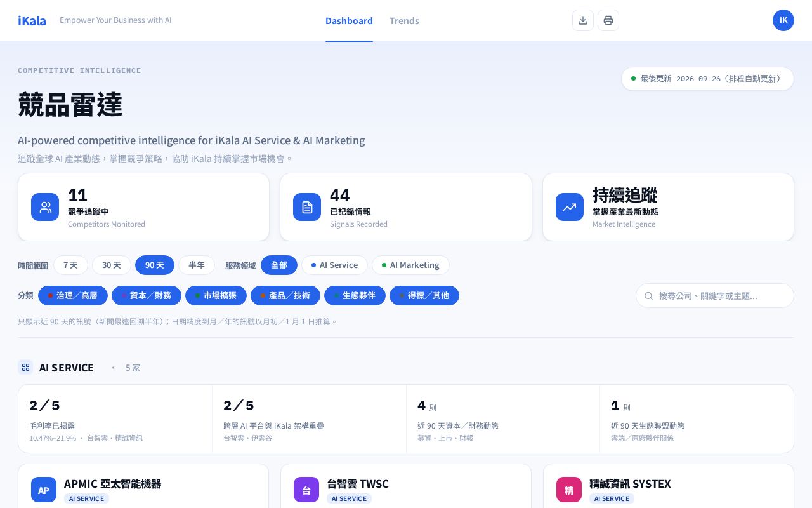Click the 近 90 天資本／財務動態 cell
812x508 pixels.
tap(503, 418)
